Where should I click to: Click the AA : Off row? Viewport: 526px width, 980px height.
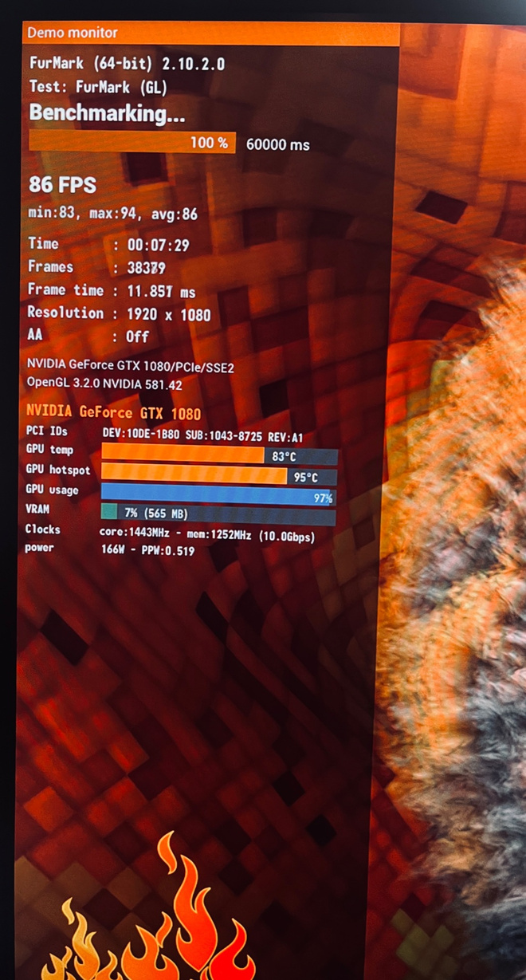coord(88,336)
